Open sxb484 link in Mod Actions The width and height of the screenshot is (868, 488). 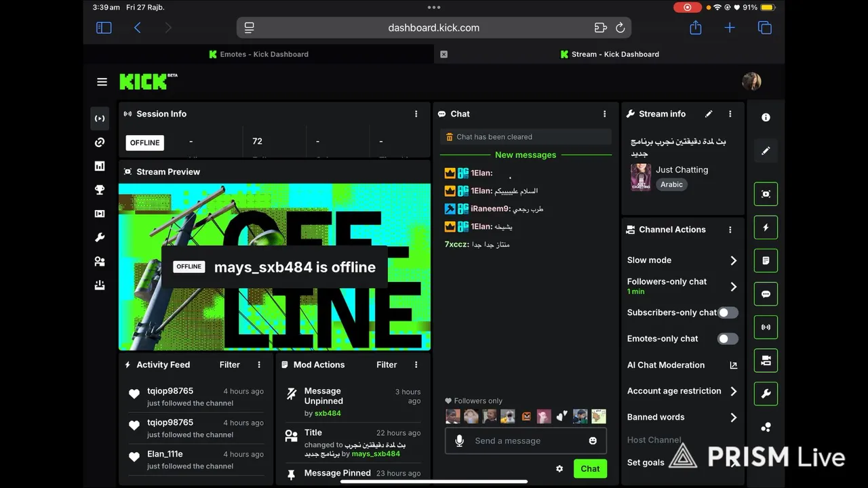coord(328,413)
